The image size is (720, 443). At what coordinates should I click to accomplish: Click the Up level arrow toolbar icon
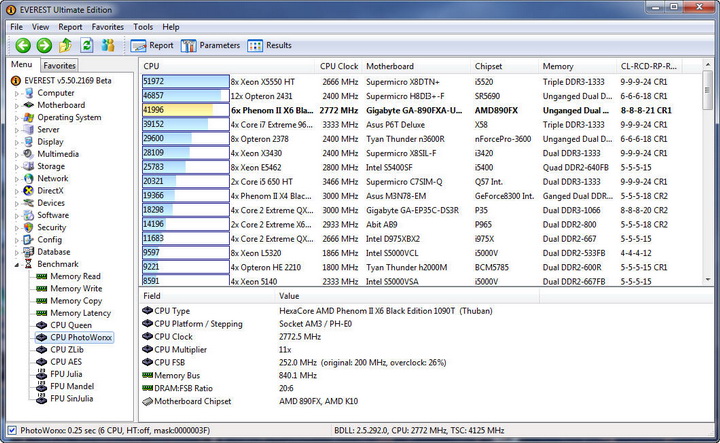tap(65, 45)
